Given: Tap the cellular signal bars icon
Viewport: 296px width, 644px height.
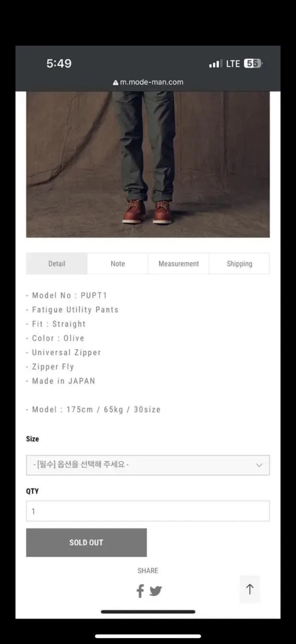Looking at the screenshot, I should [215, 64].
